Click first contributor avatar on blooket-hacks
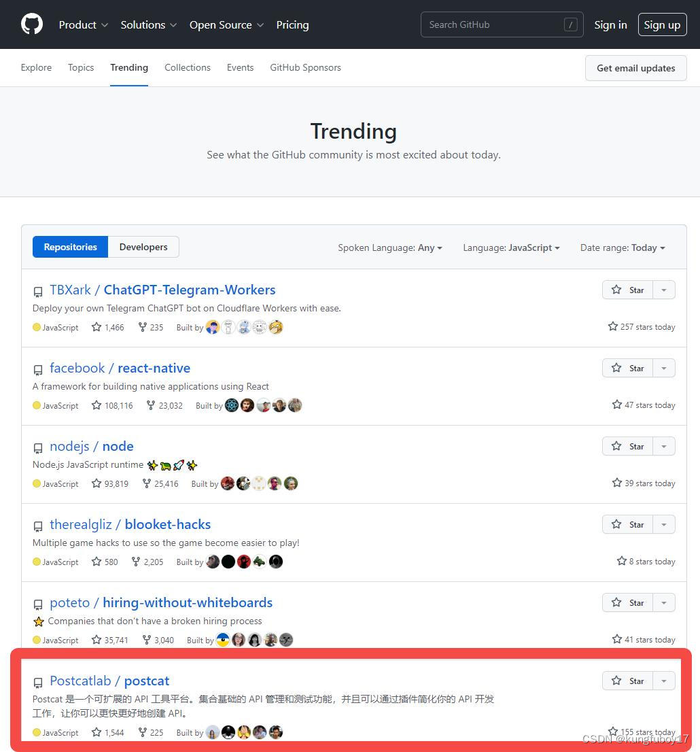Viewport: 700px width, 752px height. pos(213,562)
